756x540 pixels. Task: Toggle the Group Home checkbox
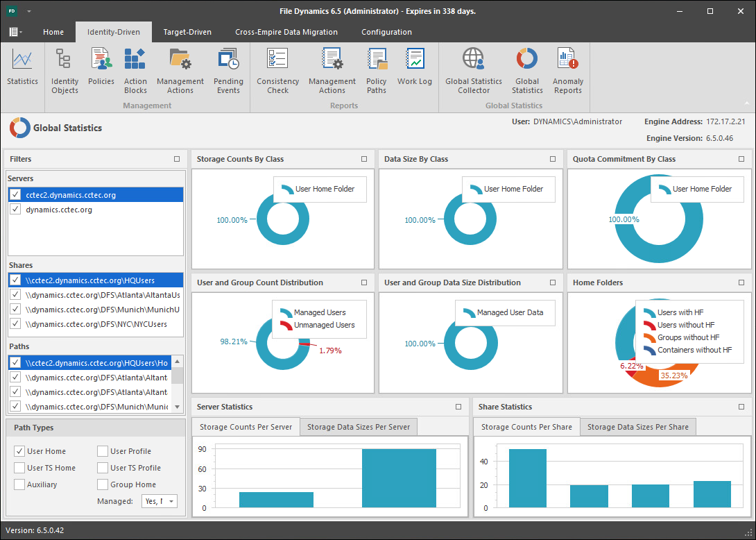click(103, 484)
